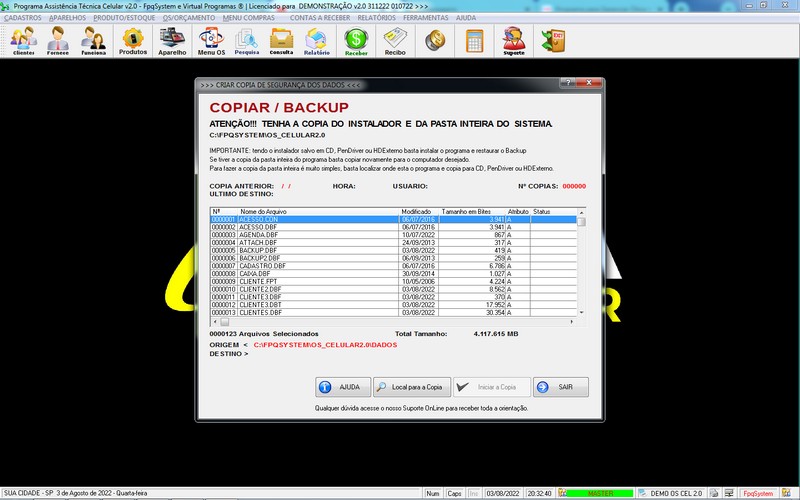Click the Consulta file box icon
Image resolution: width=800 pixels, height=500 pixels.
click(x=281, y=41)
